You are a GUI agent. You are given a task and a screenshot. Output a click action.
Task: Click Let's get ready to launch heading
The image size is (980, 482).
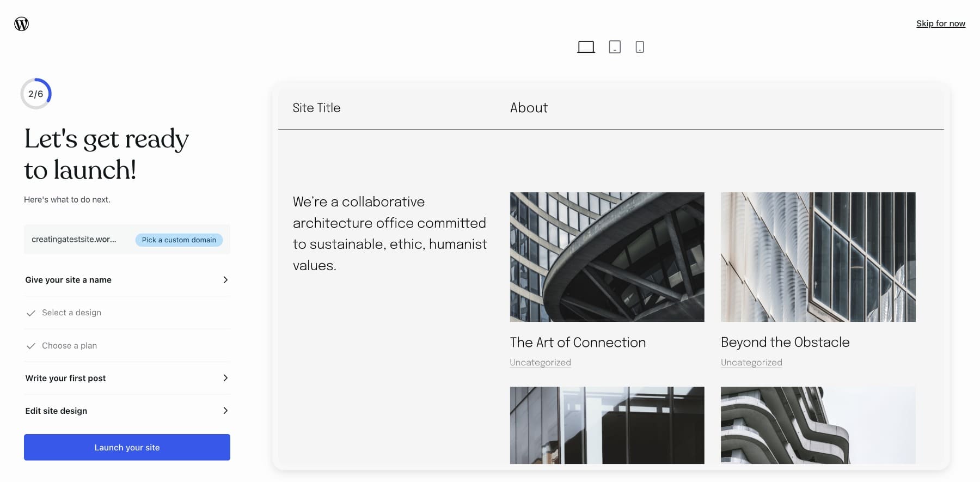[x=107, y=154]
